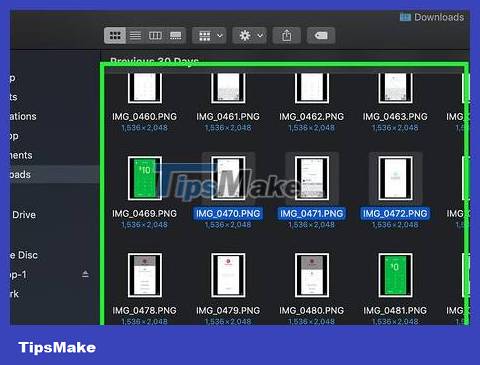This screenshot has width=480, height=365.
Task: Click the Edit Tags toolbar button
Action: 321,35
